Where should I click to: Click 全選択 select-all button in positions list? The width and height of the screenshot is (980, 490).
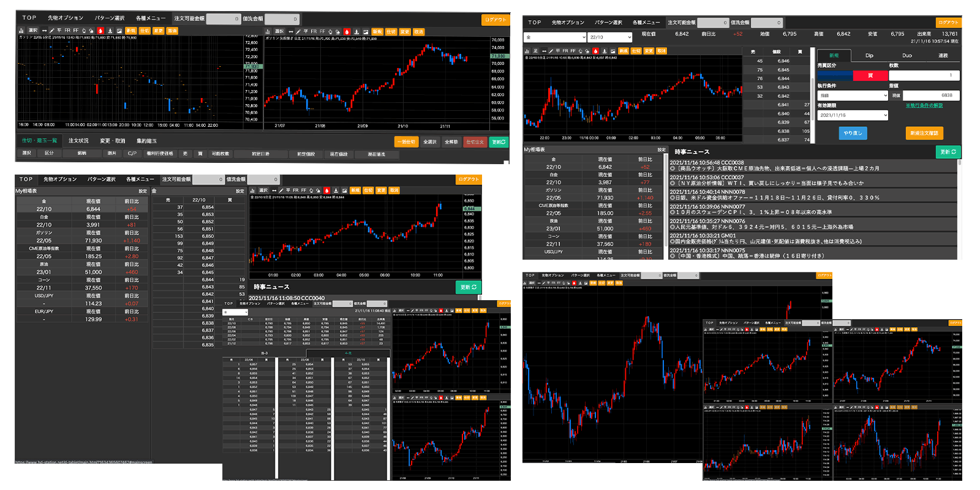point(430,141)
